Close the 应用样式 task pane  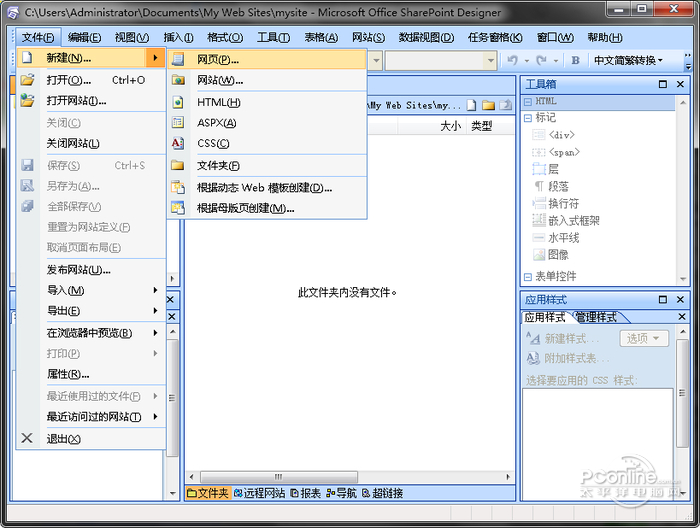coord(680,299)
